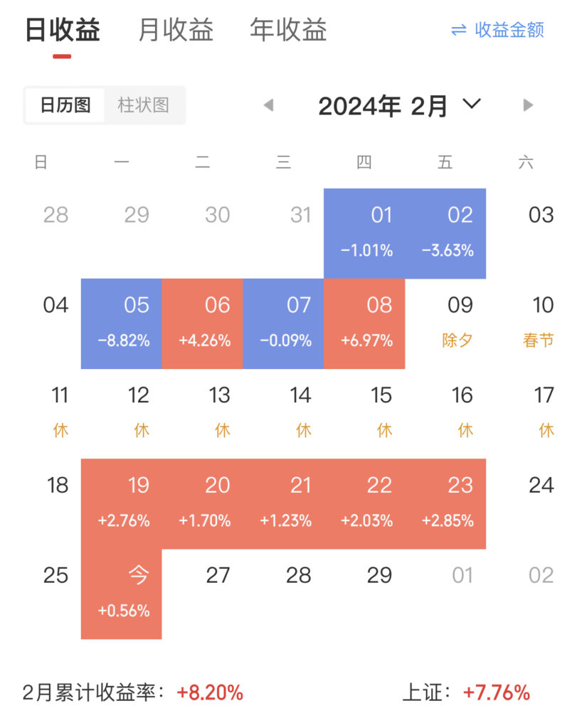Image resolution: width=567 pixels, height=728 pixels.
Task: Switch to 收益金额 display mode
Action: [497, 30]
